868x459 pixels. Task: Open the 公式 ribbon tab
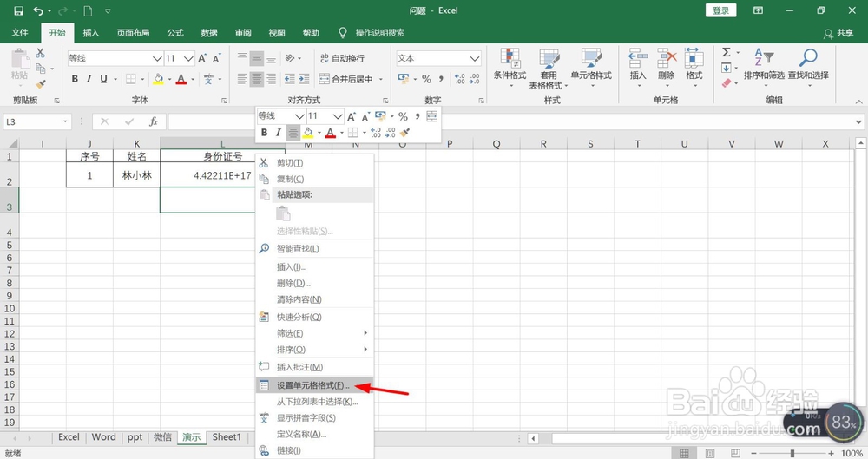point(175,33)
